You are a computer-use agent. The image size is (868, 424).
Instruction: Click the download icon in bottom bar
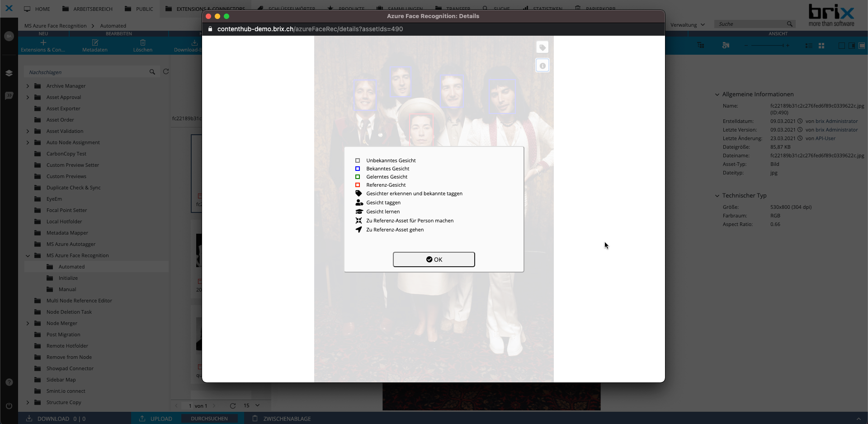pos(29,419)
